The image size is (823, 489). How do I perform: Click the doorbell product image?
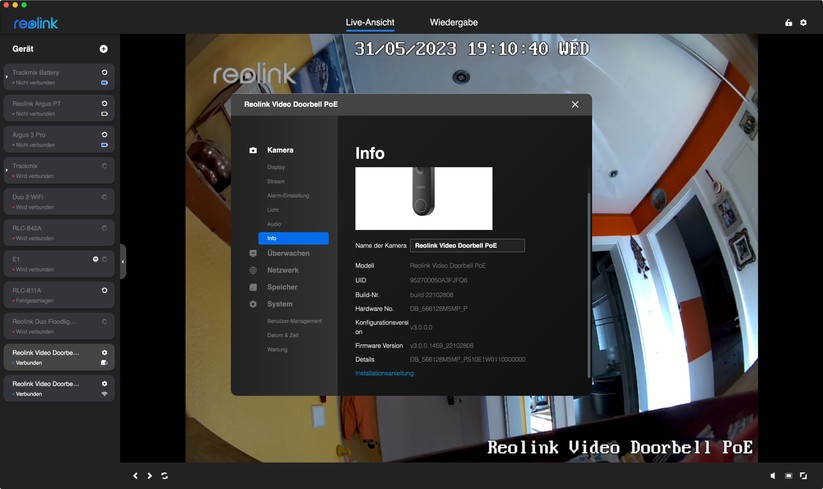point(424,198)
